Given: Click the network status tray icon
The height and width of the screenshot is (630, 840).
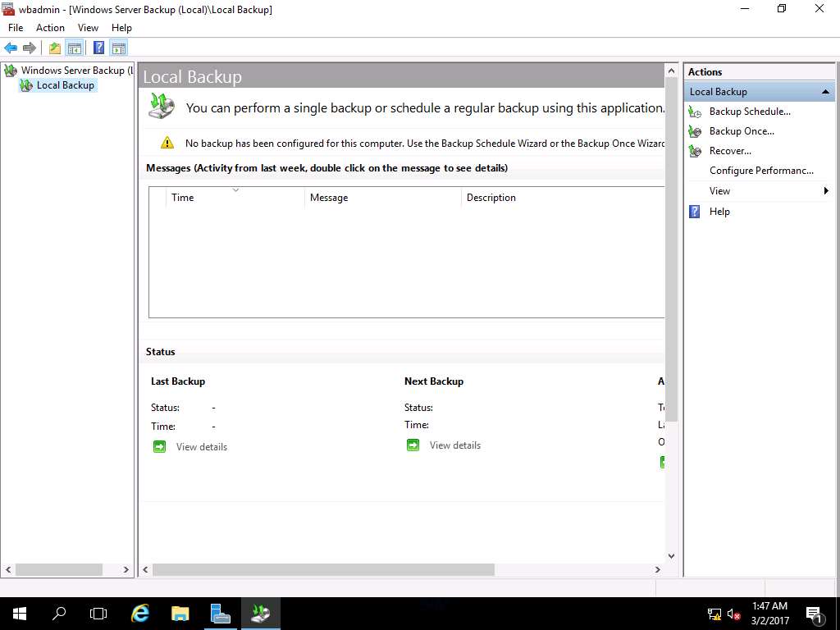Looking at the screenshot, I should 714,614.
